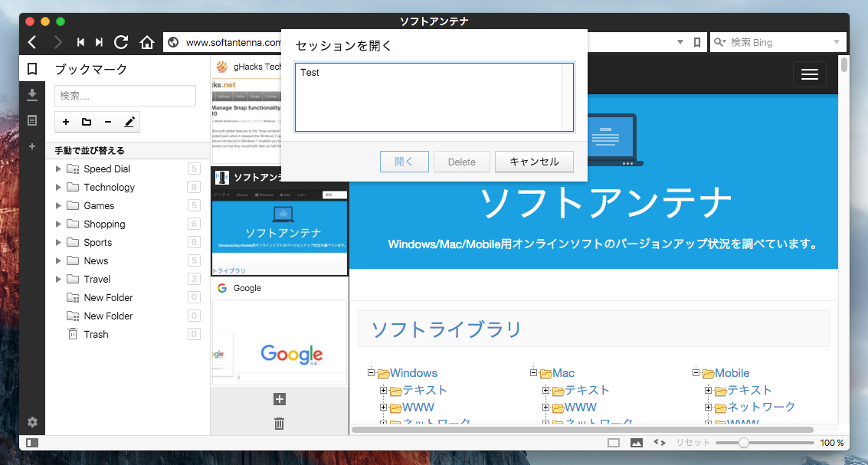
Task: Add a web panel with plus
Action: click(x=32, y=146)
